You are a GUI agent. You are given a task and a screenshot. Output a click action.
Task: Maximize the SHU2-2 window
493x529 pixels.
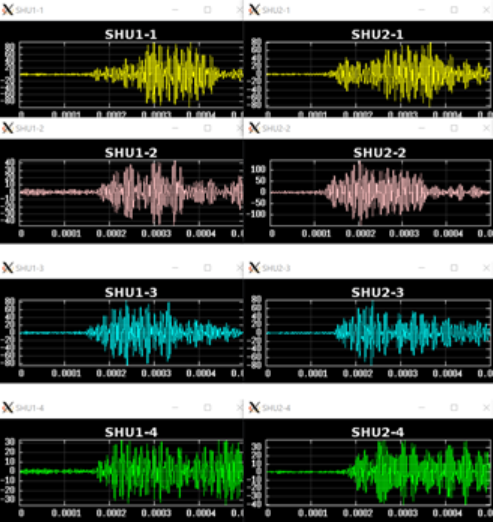pos(454,128)
